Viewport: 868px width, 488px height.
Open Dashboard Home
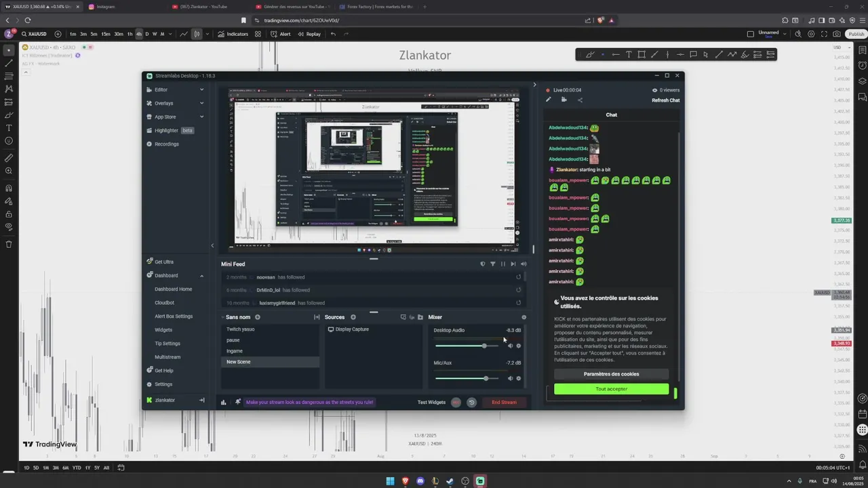[x=174, y=289]
